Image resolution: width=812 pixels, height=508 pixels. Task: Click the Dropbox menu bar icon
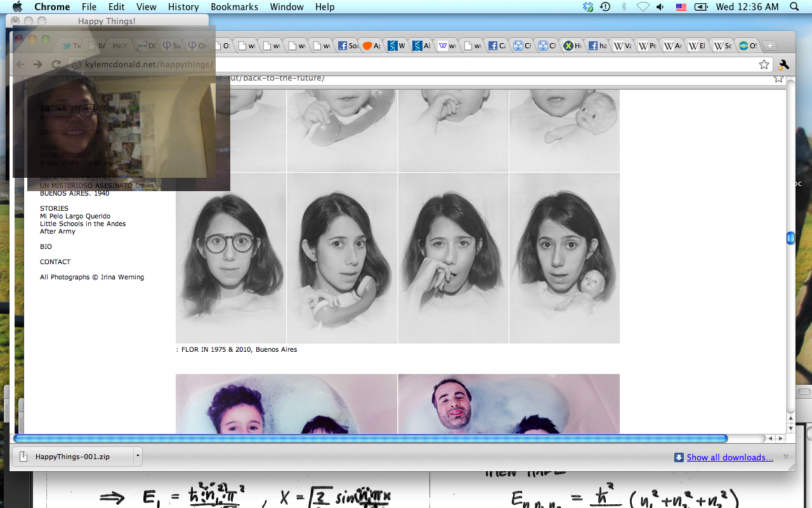(x=588, y=7)
